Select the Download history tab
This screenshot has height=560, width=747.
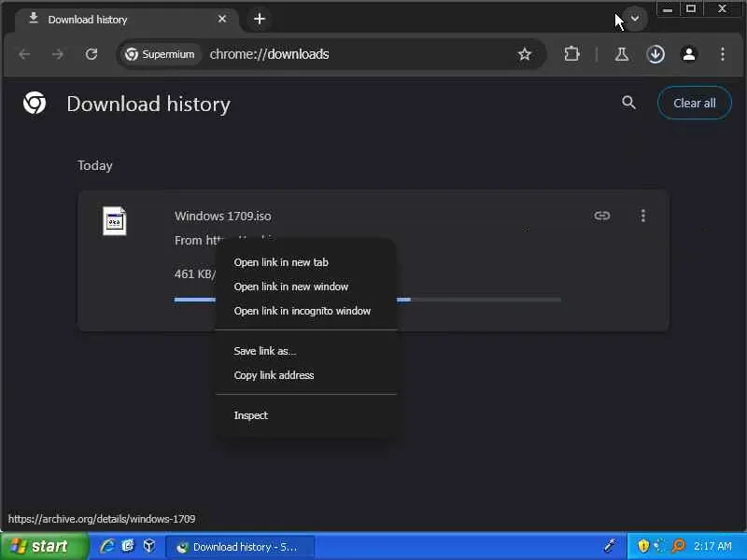[x=127, y=20]
